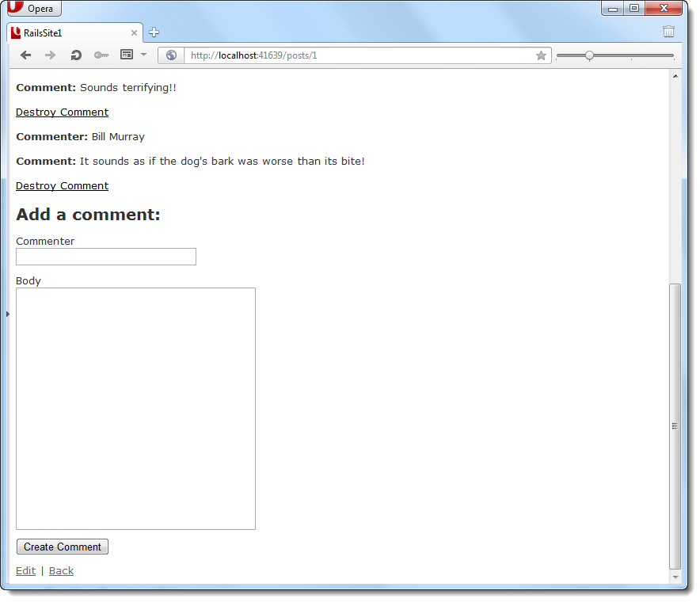Click the back navigation arrow
Screen dimensions: 700x602
coord(25,55)
